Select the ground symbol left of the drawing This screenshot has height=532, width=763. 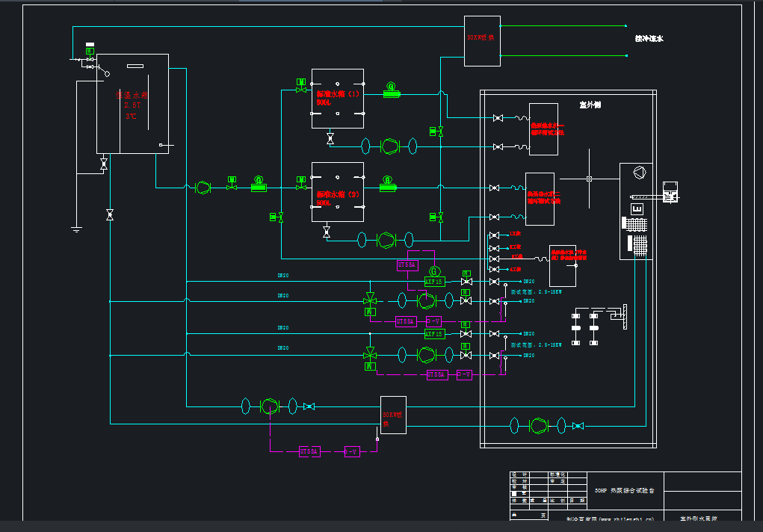coord(76,229)
